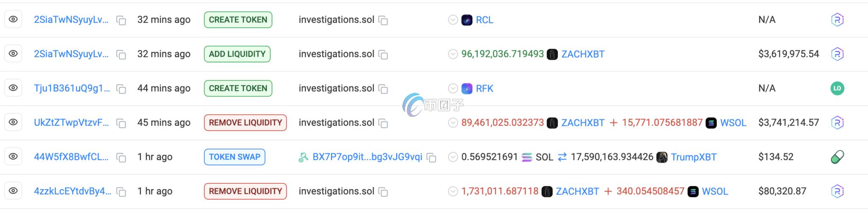Copy the UkZtZTwpVtzvF transaction signature
Image resolution: width=868 pixels, height=210 pixels.
pos(121,123)
